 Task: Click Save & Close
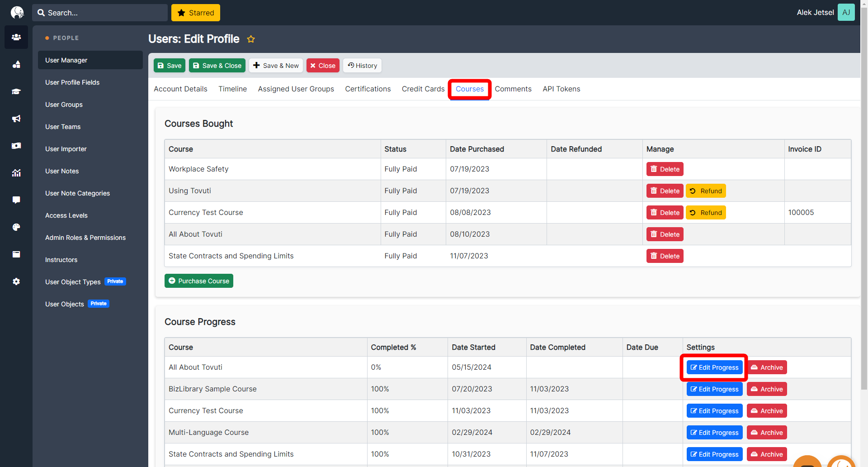tap(217, 66)
